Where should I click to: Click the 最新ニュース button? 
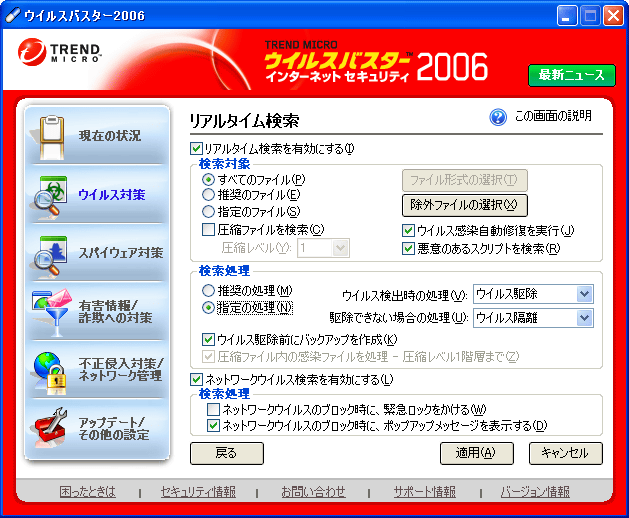[572, 75]
